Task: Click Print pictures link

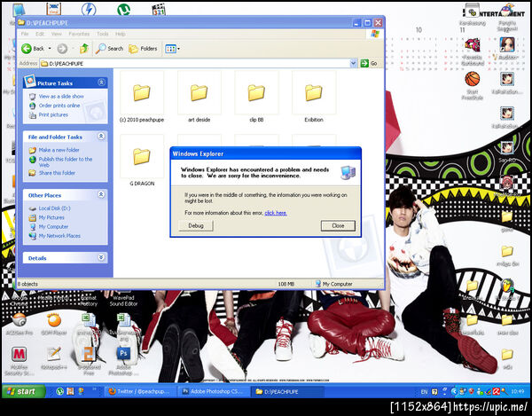Action: pyautogui.click(x=53, y=114)
